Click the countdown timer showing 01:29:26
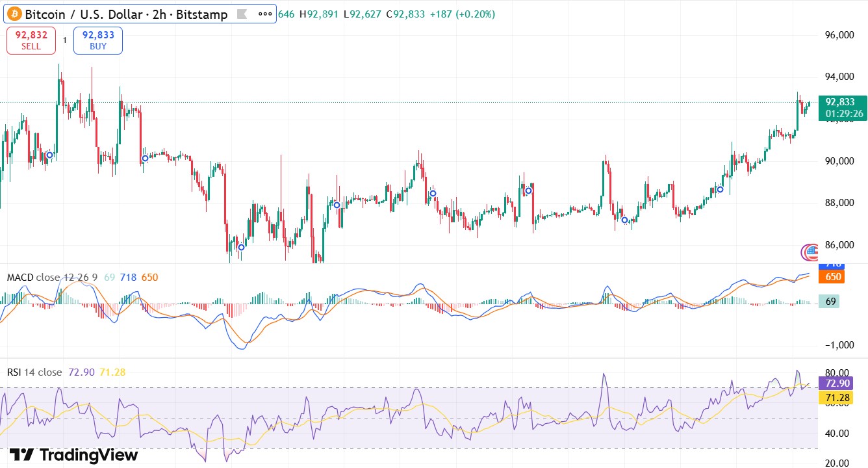The height and width of the screenshot is (468, 868). 841,113
